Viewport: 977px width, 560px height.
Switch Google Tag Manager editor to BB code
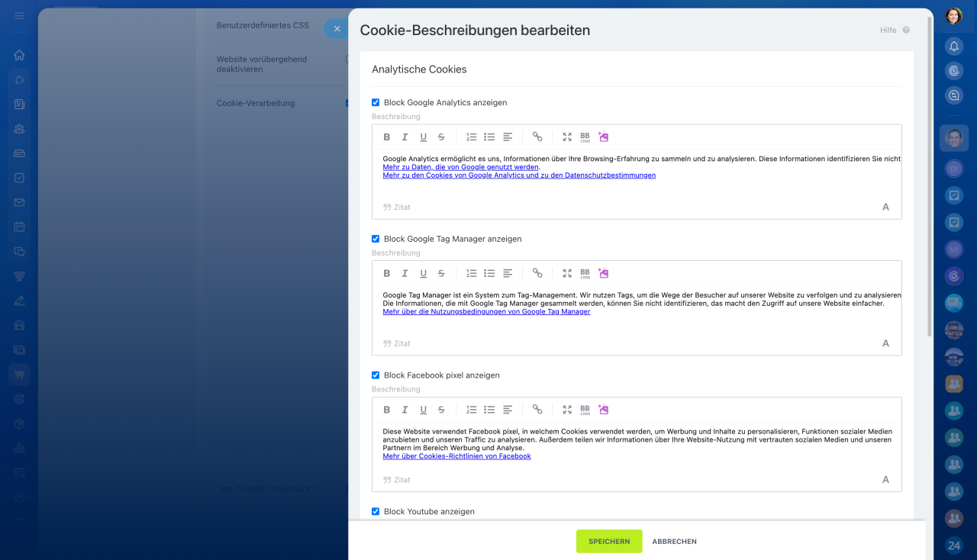[x=585, y=273]
